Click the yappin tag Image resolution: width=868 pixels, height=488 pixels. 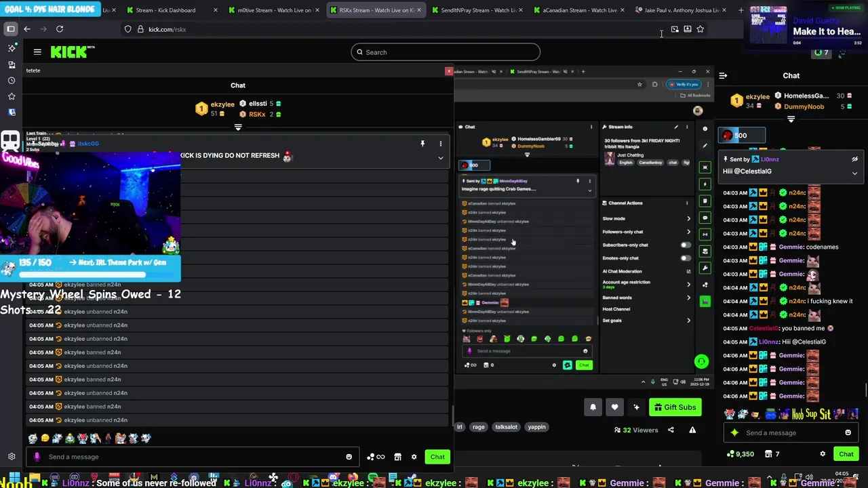[x=536, y=427]
